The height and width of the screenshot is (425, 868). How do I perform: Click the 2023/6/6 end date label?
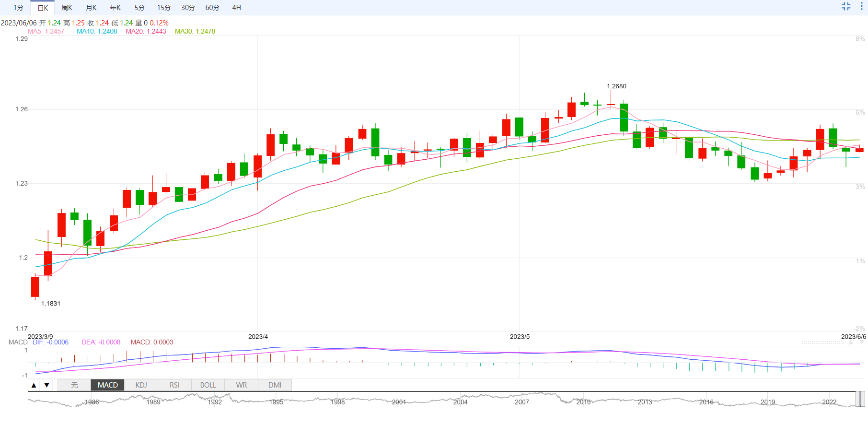[854, 337]
